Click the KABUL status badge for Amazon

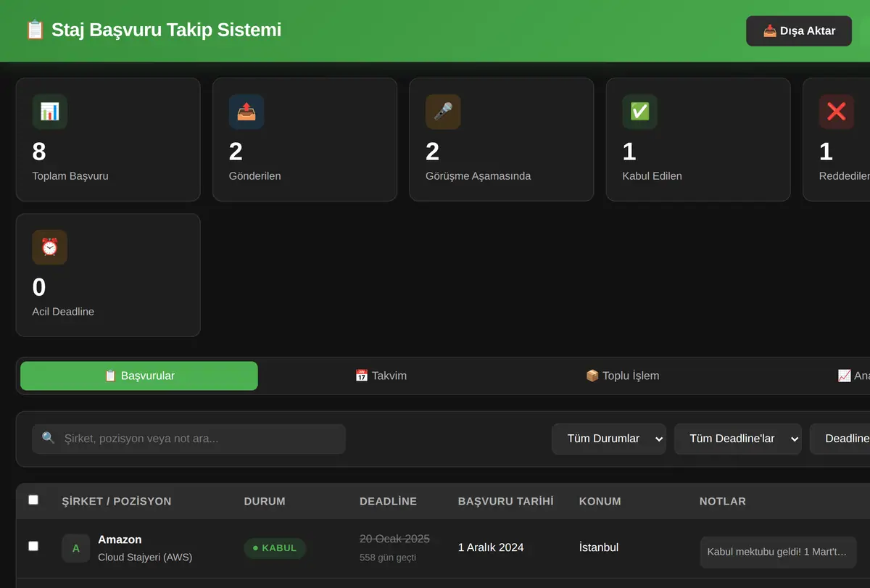(275, 548)
